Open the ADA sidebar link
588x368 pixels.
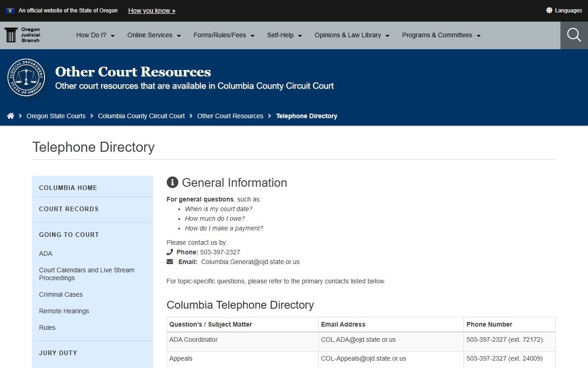pyautogui.click(x=45, y=253)
